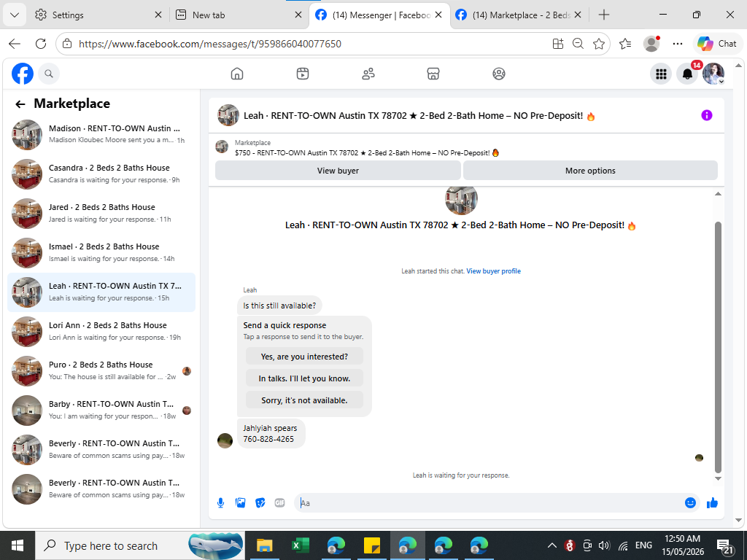
Task: Switch to the Settings browser tab
Action: pos(99,15)
